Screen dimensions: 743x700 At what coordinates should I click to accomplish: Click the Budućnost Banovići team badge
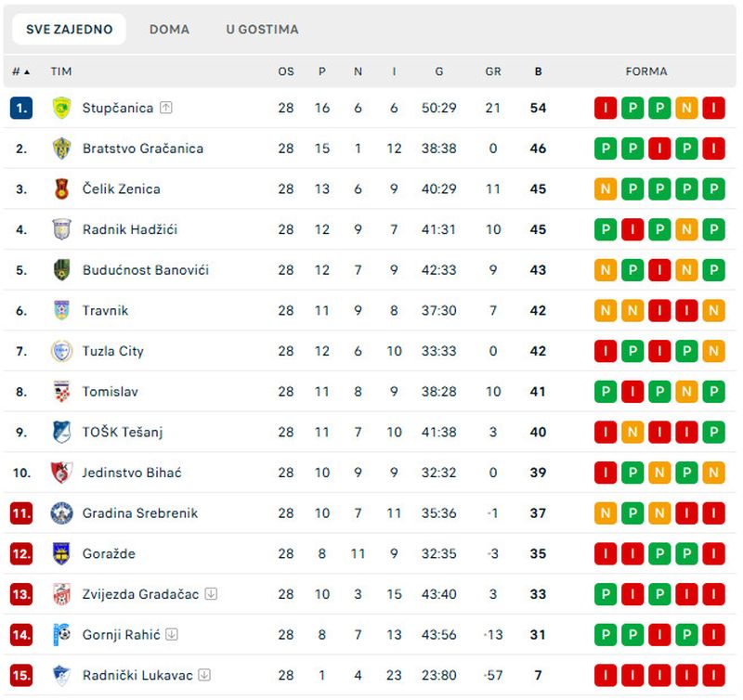pyautogui.click(x=61, y=270)
